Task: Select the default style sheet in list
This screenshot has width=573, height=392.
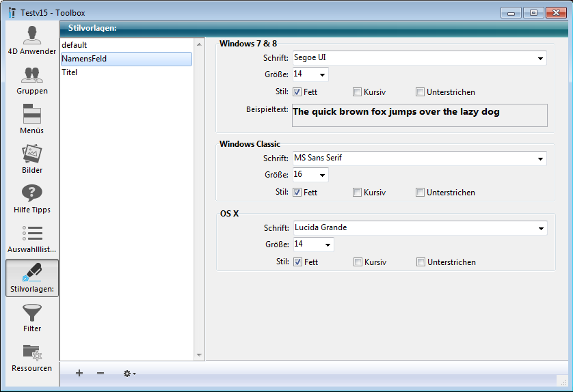Action: click(x=126, y=45)
